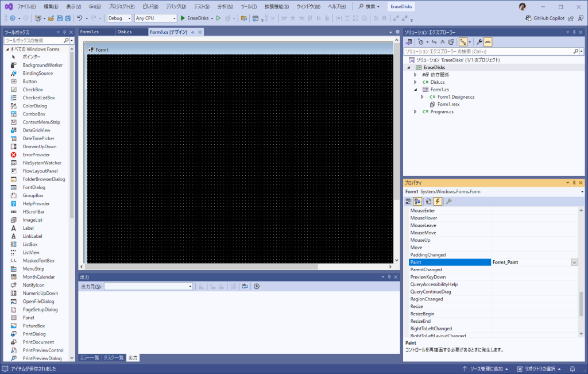Image resolution: width=588 pixels, height=374 pixels.
Task: Expand the Program.cs tree node
Action: (x=415, y=111)
